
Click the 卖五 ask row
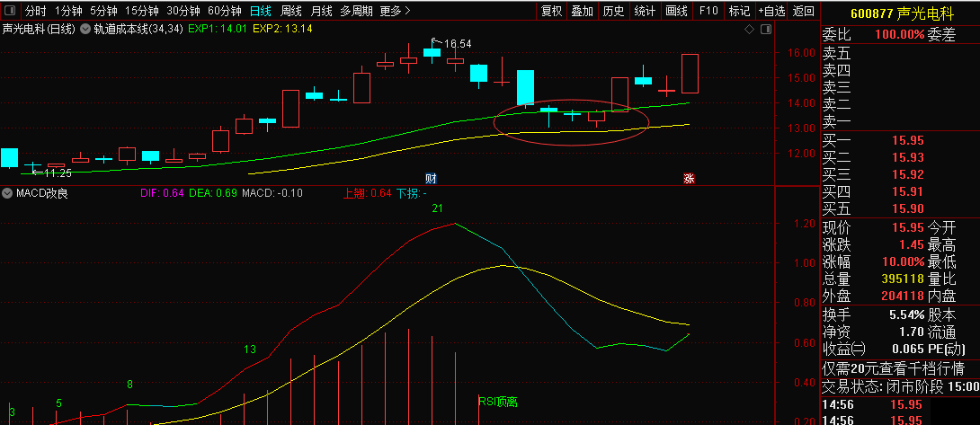[900, 54]
